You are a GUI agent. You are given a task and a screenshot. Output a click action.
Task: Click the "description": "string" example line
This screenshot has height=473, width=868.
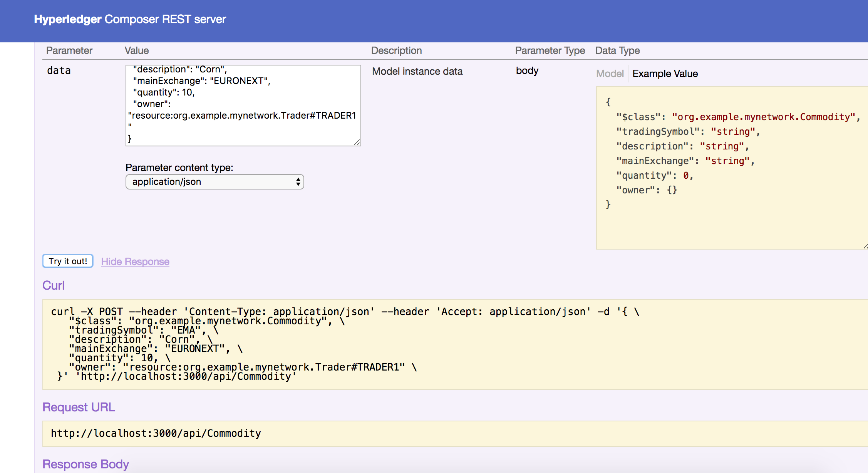[x=682, y=146]
